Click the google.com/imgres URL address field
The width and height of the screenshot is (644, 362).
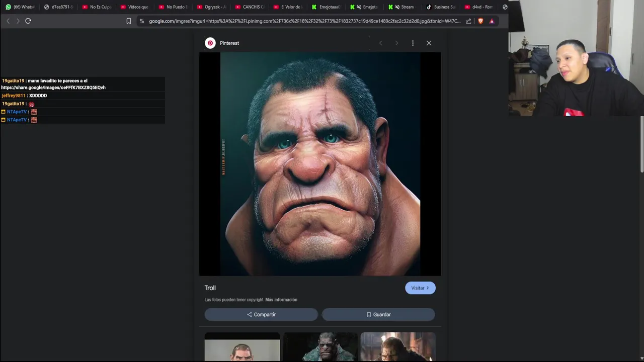[x=304, y=21]
